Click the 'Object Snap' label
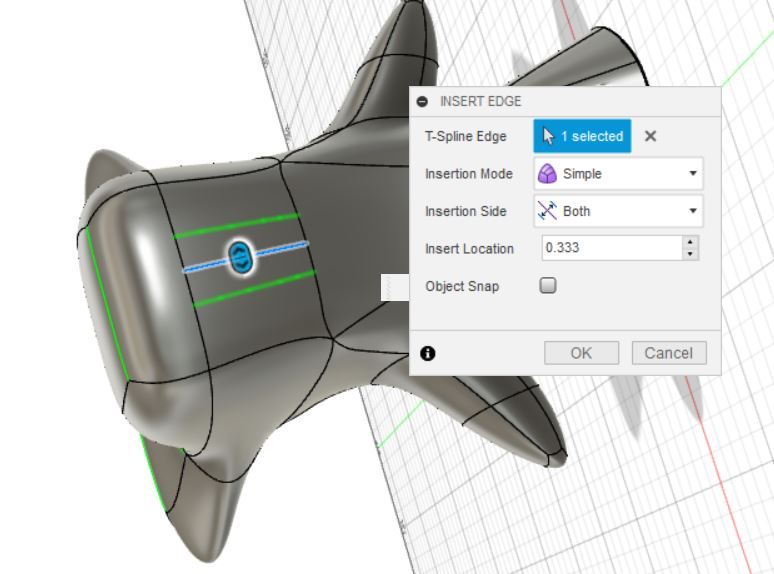The height and width of the screenshot is (574, 774). point(462,286)
